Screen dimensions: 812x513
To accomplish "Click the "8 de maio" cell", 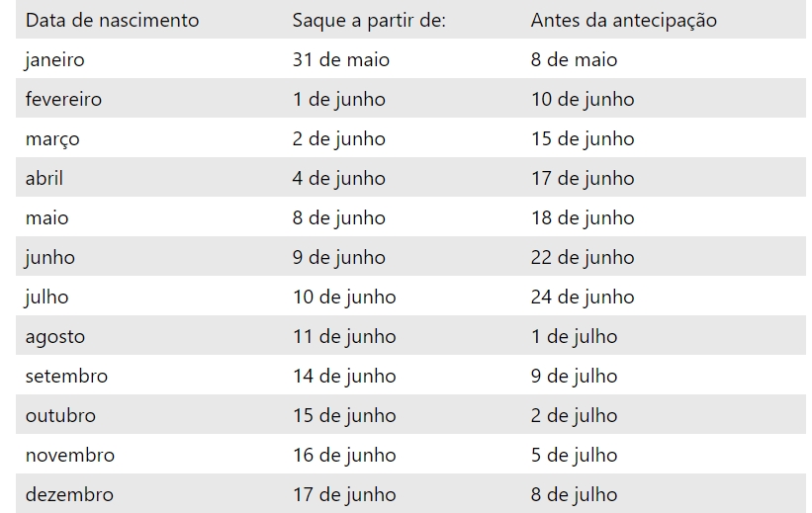I will (574, 59).
